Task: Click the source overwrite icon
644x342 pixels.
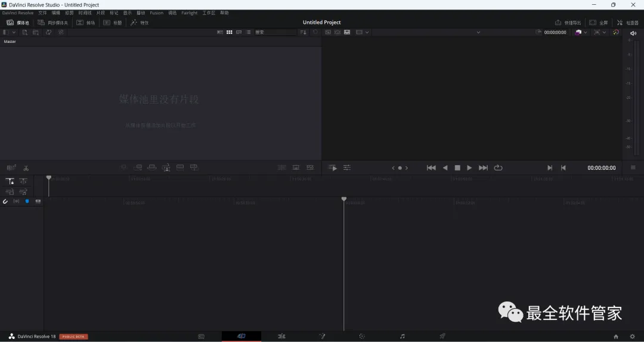Action: (x=194, y=167)
